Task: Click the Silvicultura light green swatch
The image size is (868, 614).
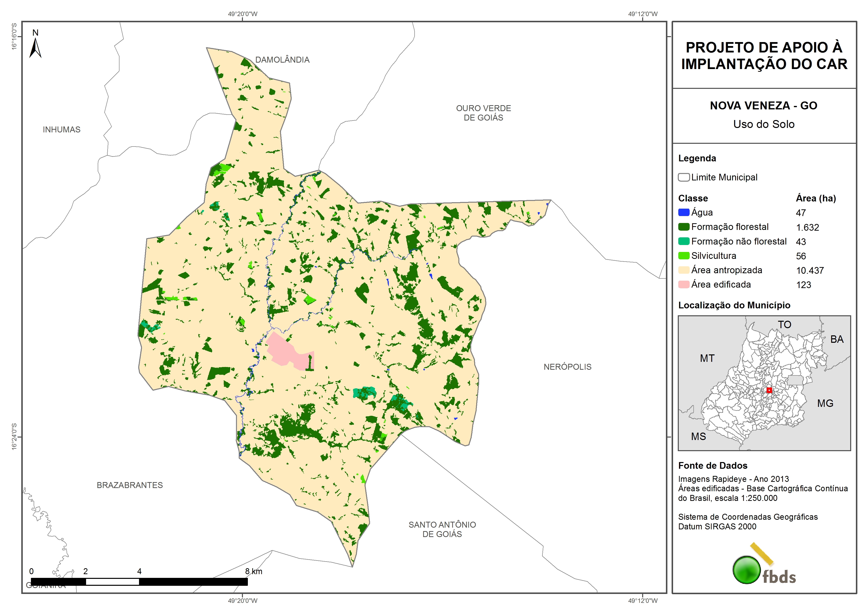Action: [x=683, y=256]
